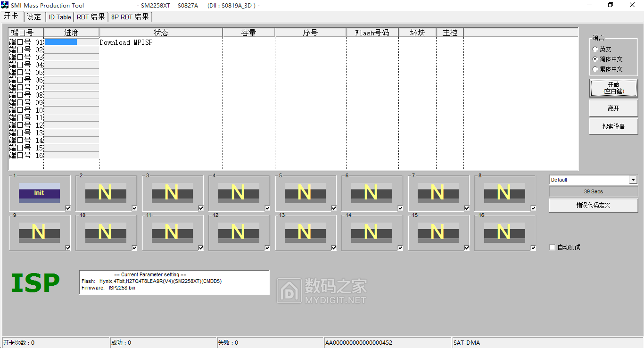The height and width of the screenshot is (348, 644).
Task: Click the port 16 N status icon
Action: pos(504,232)
